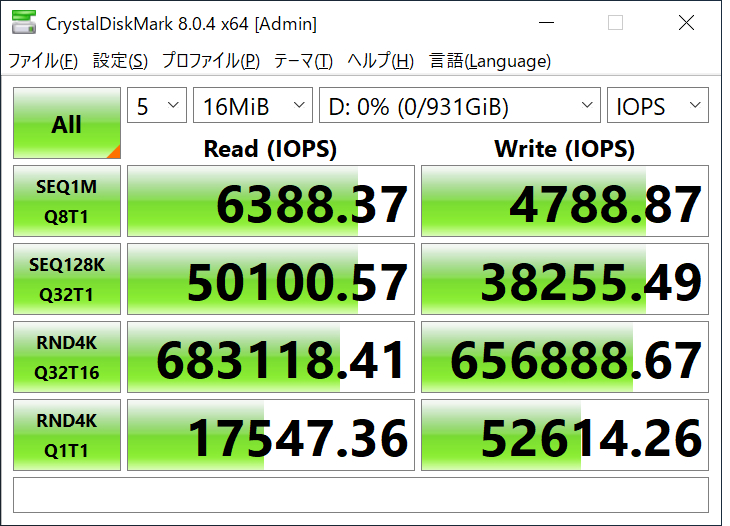Click the Read (IOPS) column header
Image resolution: width=730 pixels, height=526 pixels.
click(270, 149)
